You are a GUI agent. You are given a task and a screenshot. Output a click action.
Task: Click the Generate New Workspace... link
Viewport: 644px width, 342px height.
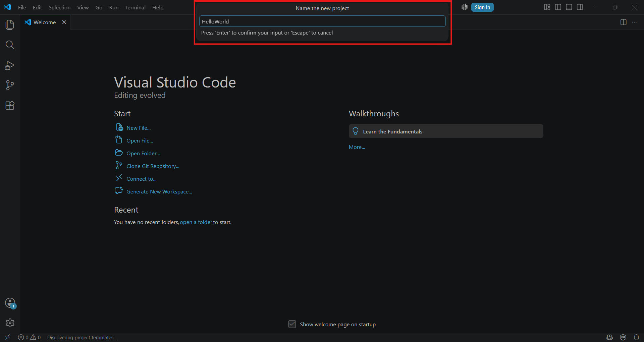[159, 191]
